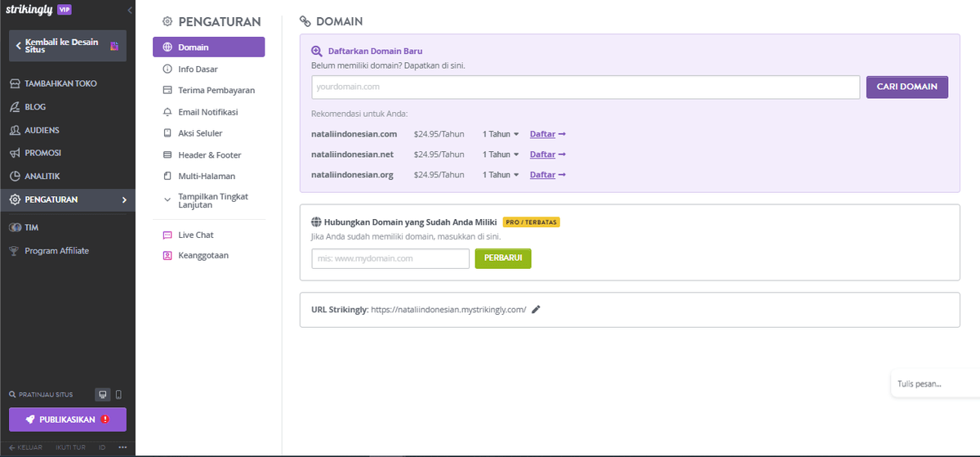980x457 pixels.
Task: Click the yourdomain.com search field
Action: (586, 87)
